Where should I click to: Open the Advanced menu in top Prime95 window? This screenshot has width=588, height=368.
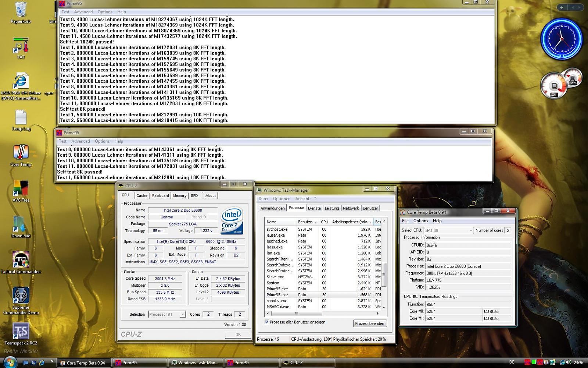(83, 12)
